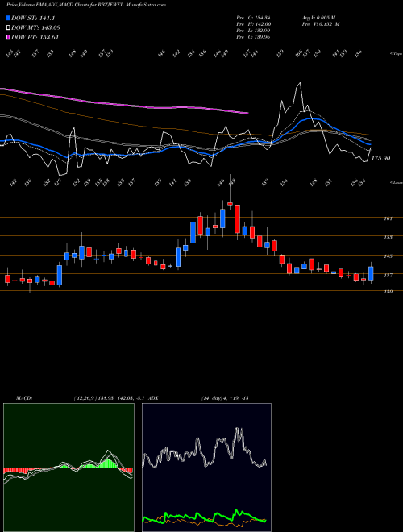Click the 137 price level label

[388, 276]
